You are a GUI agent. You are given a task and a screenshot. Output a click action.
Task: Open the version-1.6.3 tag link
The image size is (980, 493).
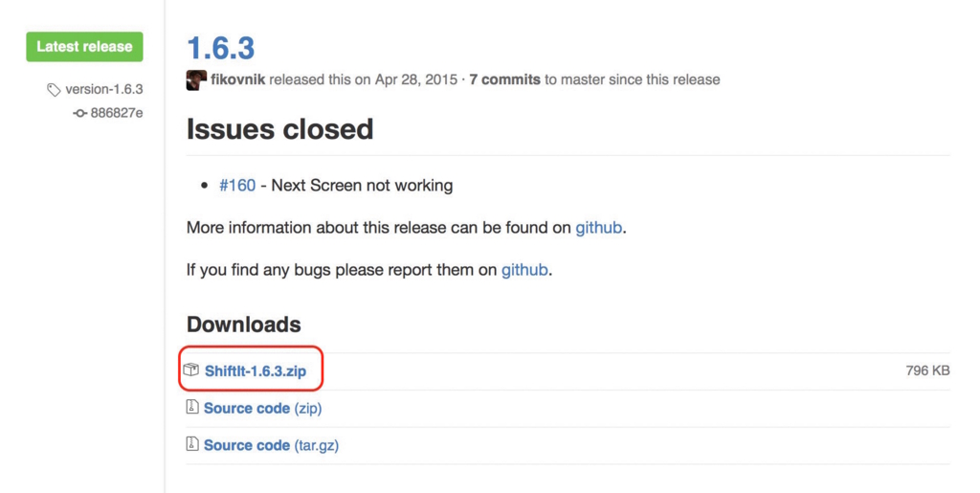[103, 89]
